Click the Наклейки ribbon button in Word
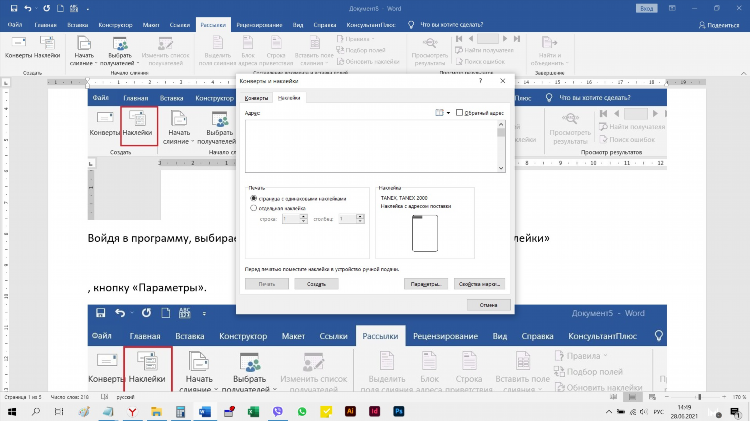The width and height of the screenshot is (750, 421). point(47,48)
